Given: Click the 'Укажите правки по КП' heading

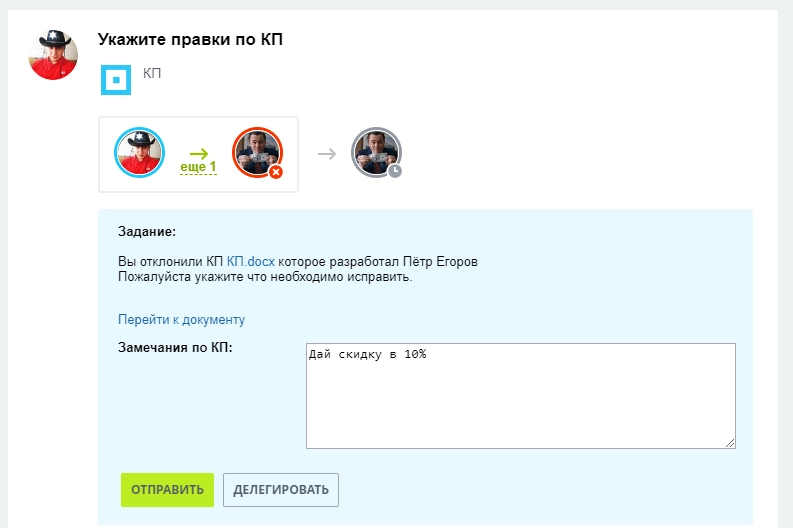Looking at the screenshot, I should point(190,39).
